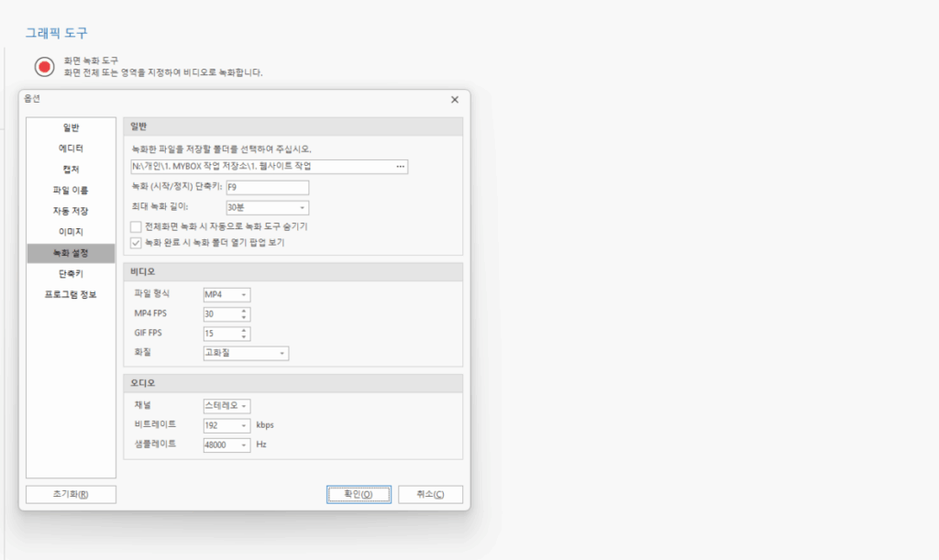Expand the video quality dropdown
Screen dimensions: 939x560
pyautogui.click(x=282, y=353)
